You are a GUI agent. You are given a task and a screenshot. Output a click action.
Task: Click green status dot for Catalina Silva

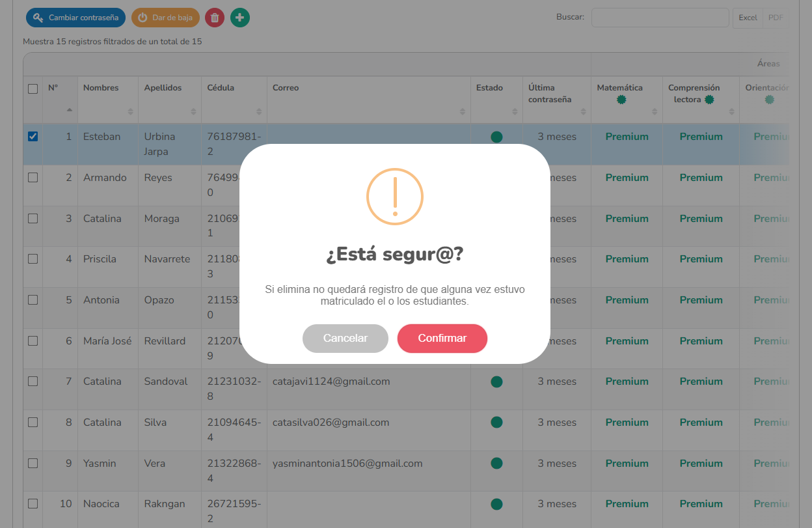point(496,423)
